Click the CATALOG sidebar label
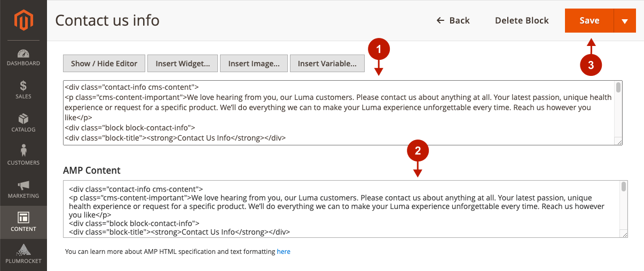This screenshot has height=271, width=644. (x=23, y=130)
